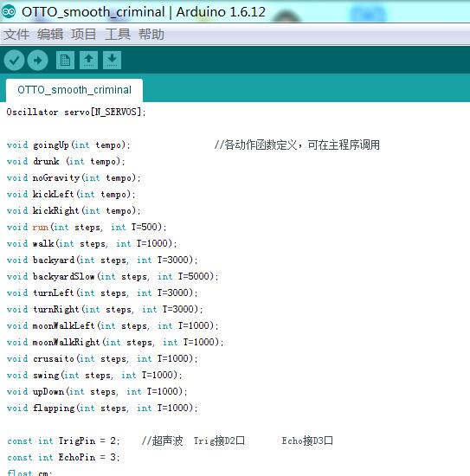Open the 工具 menu

point(118,34)
